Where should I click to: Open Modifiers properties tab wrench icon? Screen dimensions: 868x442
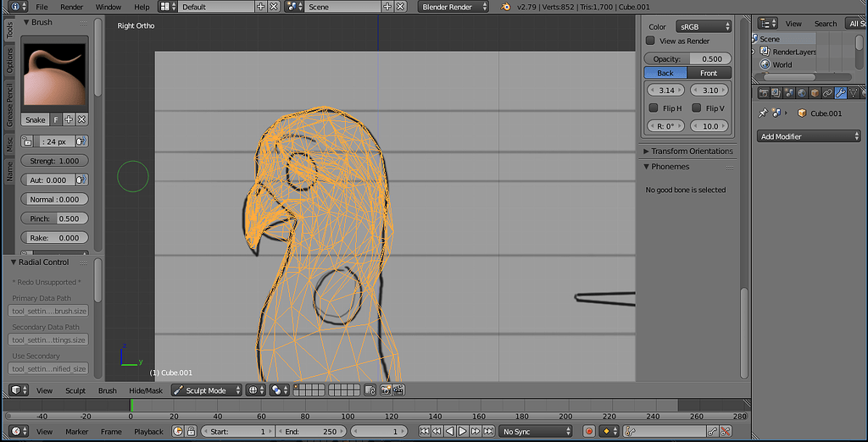pyautogui.click(x=840, y=93)
